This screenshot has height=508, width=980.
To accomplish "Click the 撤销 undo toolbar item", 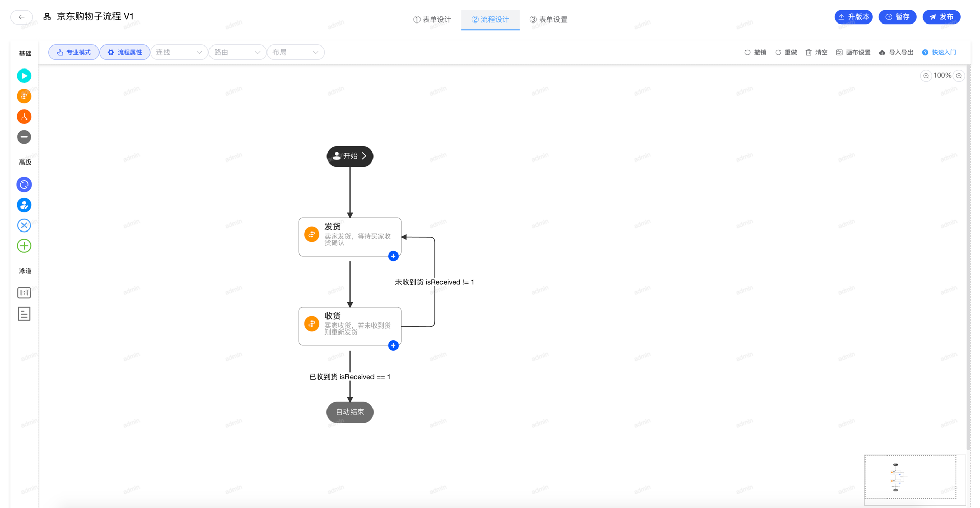I will tap(755, 52).
